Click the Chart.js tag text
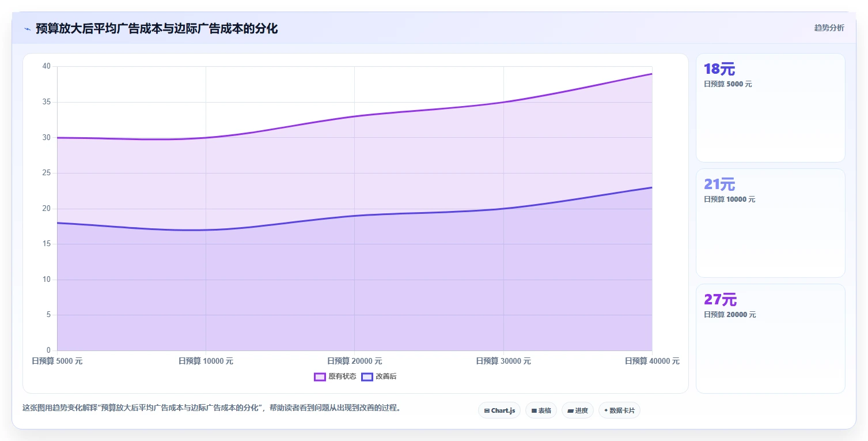 503,411
